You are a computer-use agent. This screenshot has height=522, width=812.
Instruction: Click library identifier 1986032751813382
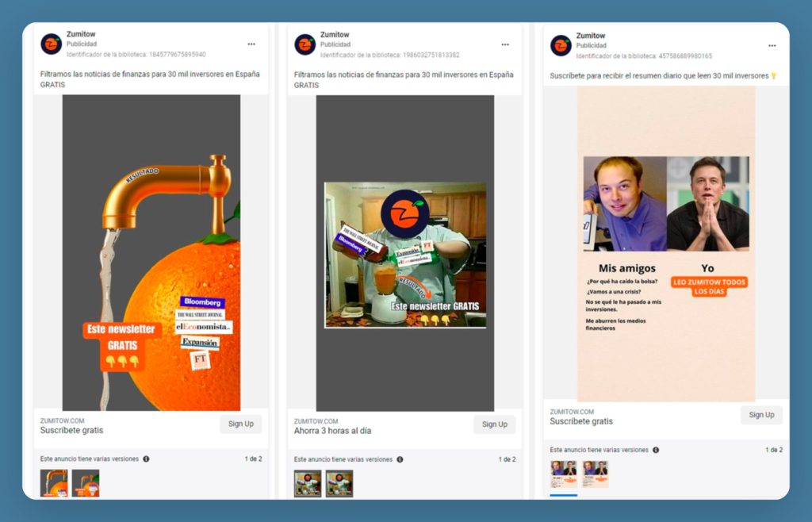point(389,55)
